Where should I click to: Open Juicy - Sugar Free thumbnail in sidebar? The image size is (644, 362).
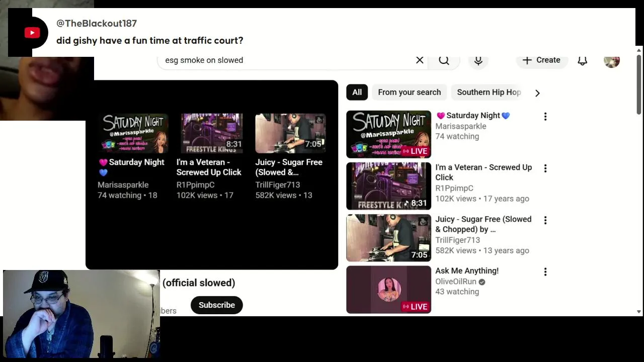coord(388,238)
